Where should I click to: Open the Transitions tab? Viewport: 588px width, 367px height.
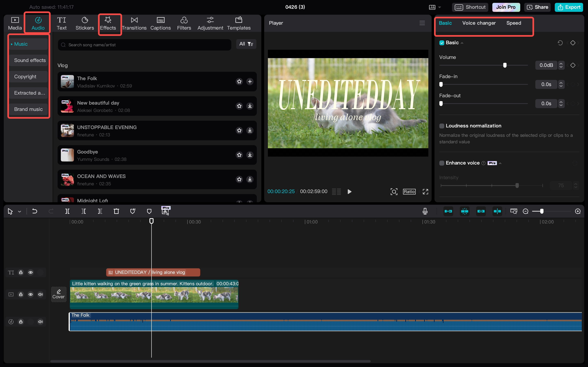coord(134,23)
